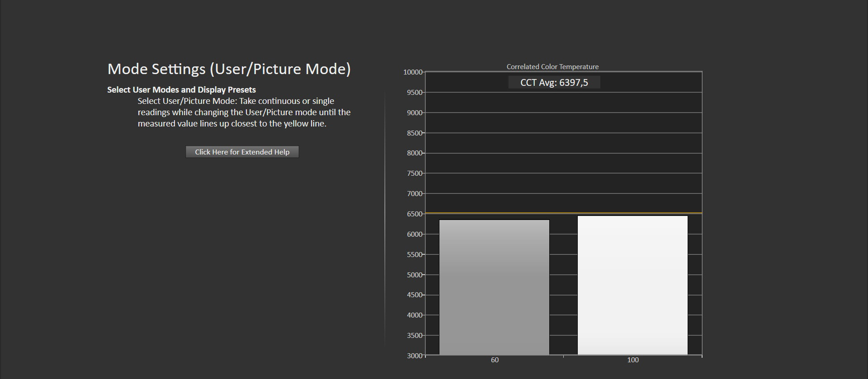
Task: Click the 3000 value on y-axis
Action: click(x=415, y=356)
